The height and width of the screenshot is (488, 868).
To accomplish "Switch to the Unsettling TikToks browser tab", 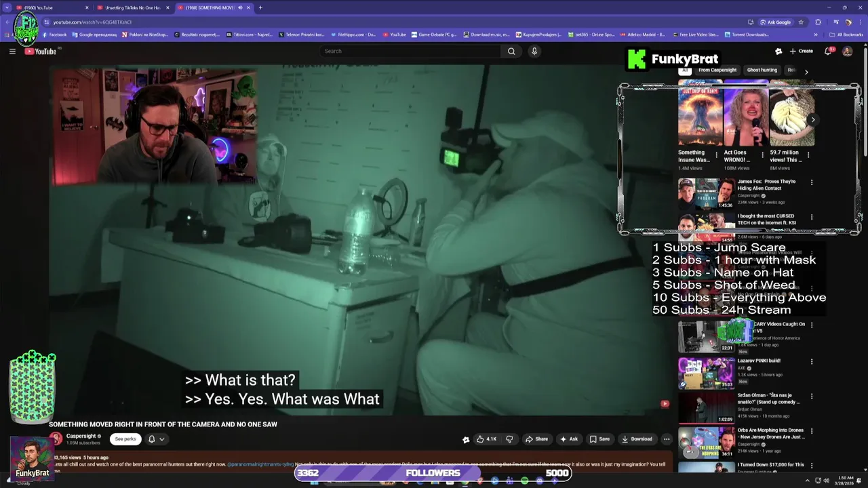I will (x=134, y=7).
